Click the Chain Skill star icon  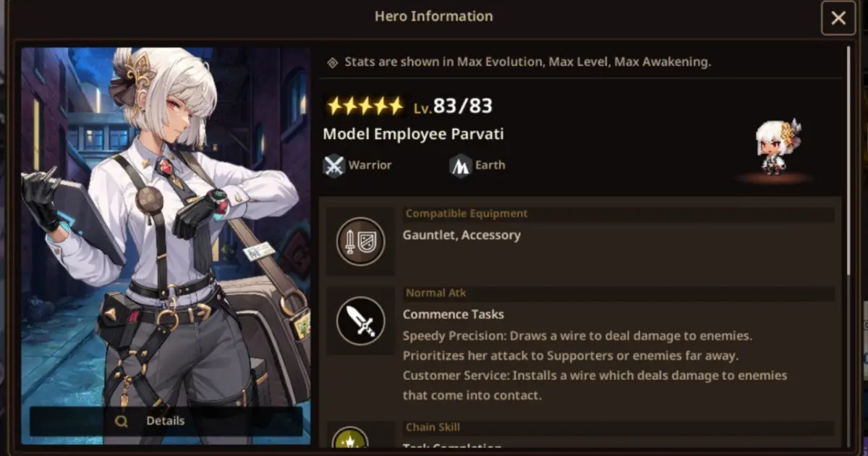click(350, 438)
